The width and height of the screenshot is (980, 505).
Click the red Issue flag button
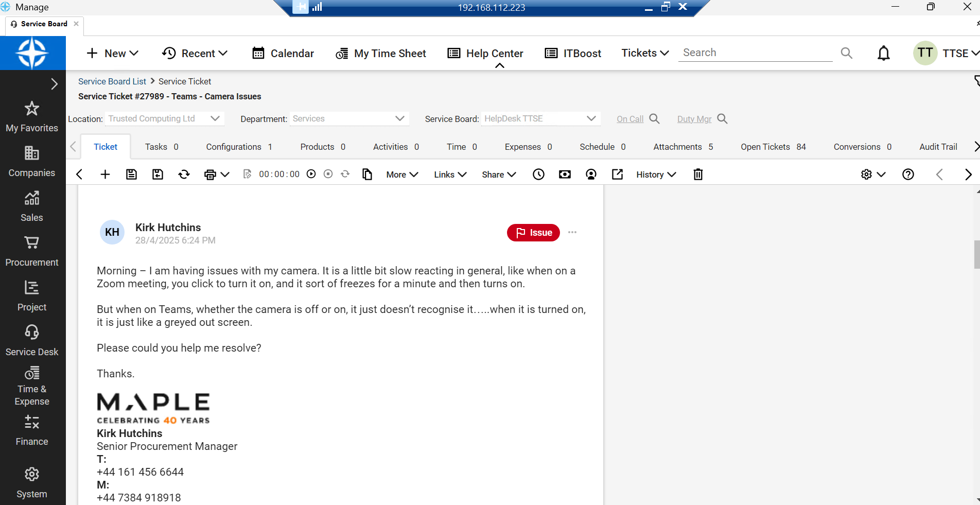(533, 233)
